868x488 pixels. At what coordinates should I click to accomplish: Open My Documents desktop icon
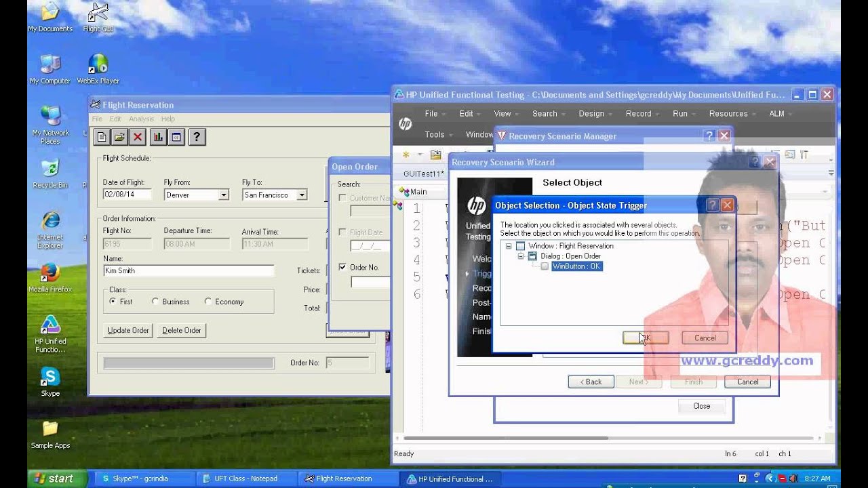click(50, 18)
